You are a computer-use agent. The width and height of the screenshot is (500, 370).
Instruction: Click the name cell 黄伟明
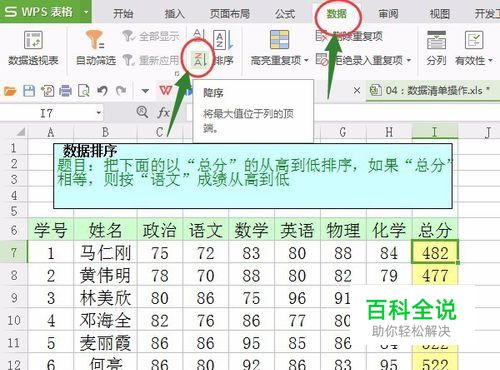tap(105, 275)
